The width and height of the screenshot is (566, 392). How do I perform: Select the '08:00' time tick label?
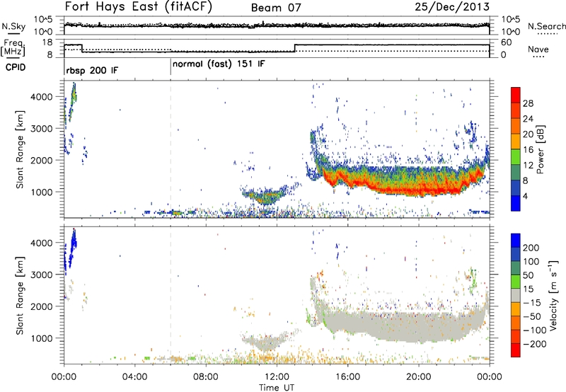tap(205, 377)
